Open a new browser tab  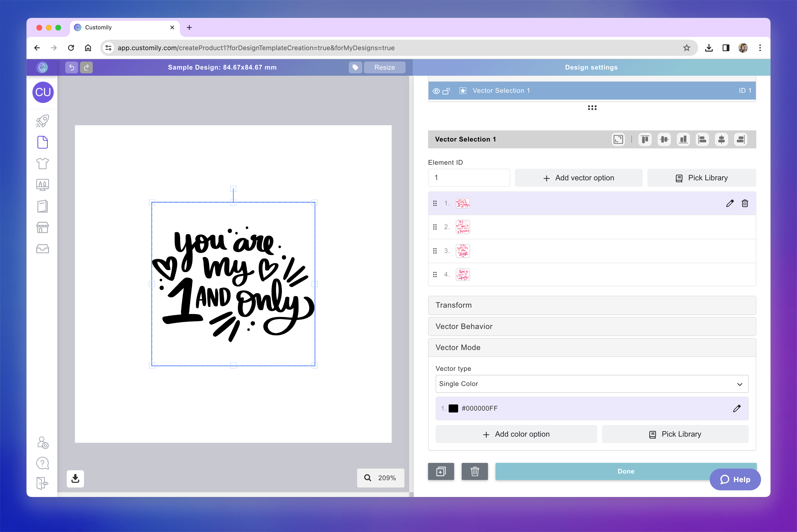(189, 27)
